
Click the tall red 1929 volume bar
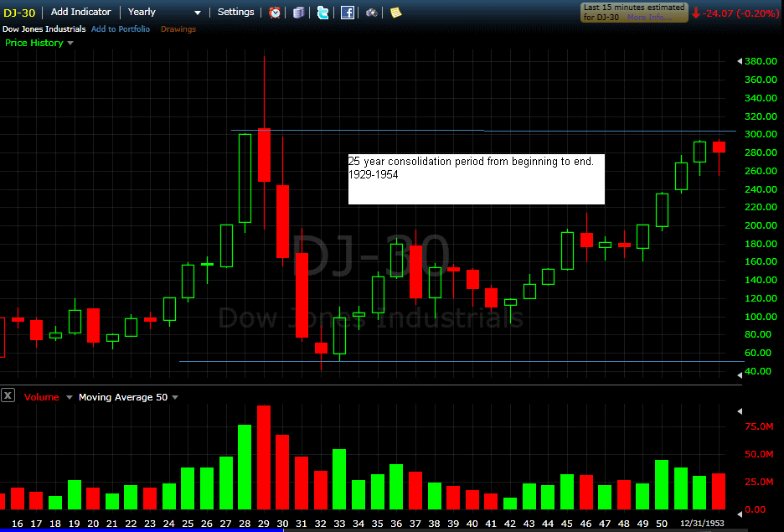tap(264, 457)
